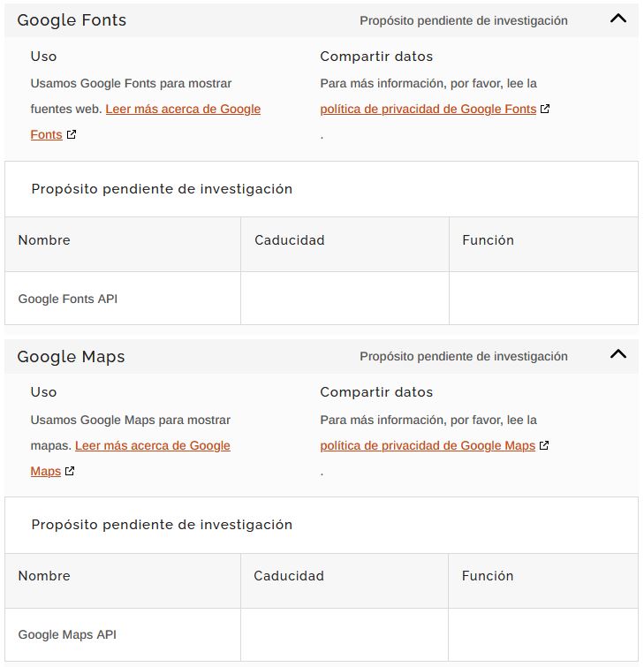The width and height of the screenshot is (644, 667).
Task: Click 'Propósito pendiente de investigación' in Google Fonts header
Action: pos(464,20)
